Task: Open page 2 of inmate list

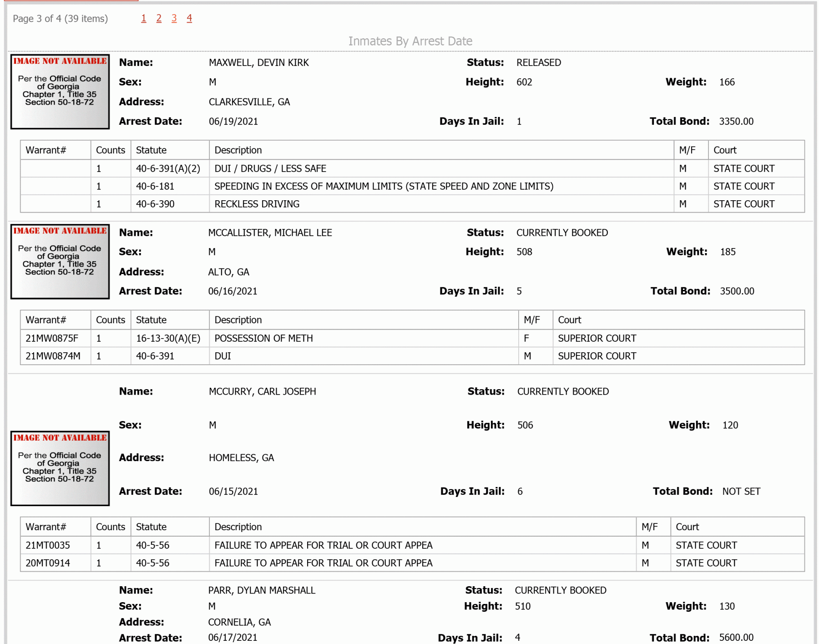Action: pos(159,19)
